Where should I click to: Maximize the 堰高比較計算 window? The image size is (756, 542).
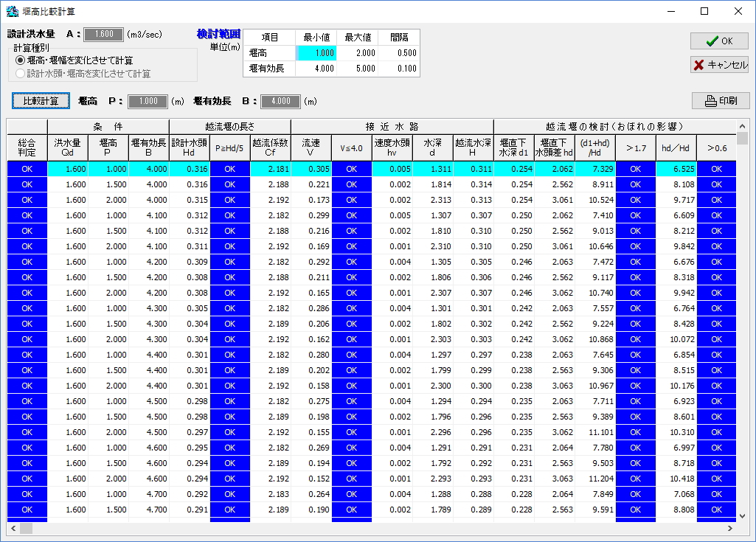[704, 11]
